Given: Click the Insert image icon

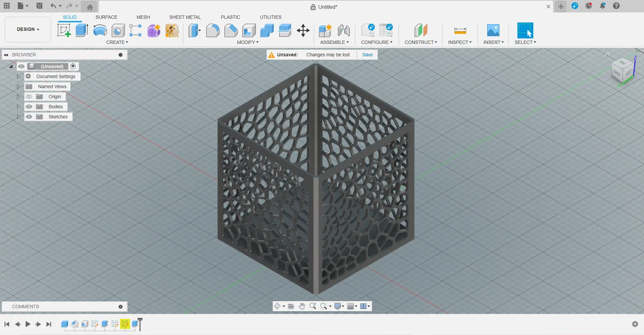Looking at the screenshot, I should point(493,31).
